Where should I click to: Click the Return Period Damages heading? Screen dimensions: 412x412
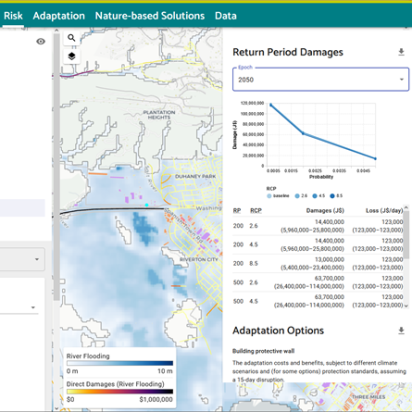coord(288,52)
